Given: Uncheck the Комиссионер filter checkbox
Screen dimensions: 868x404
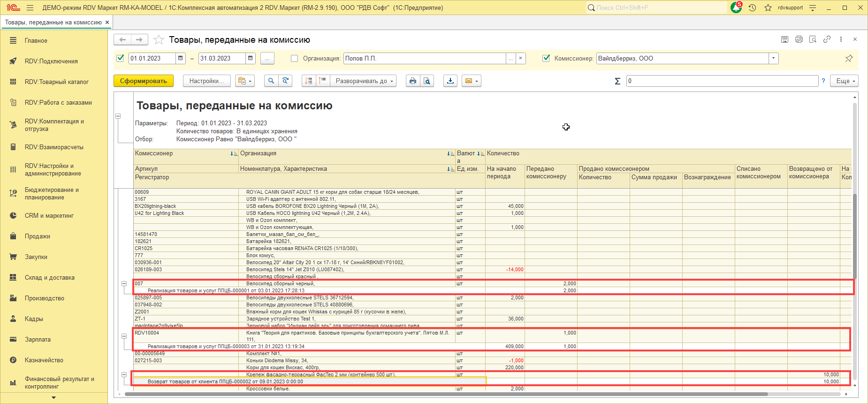Looking at the screenshot, I should (x=546, y=58).
